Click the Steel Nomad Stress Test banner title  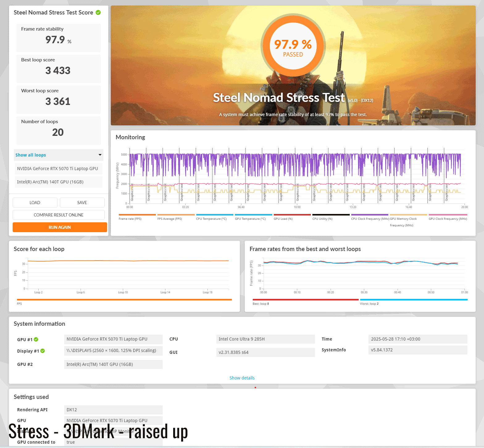pos(279,98)
